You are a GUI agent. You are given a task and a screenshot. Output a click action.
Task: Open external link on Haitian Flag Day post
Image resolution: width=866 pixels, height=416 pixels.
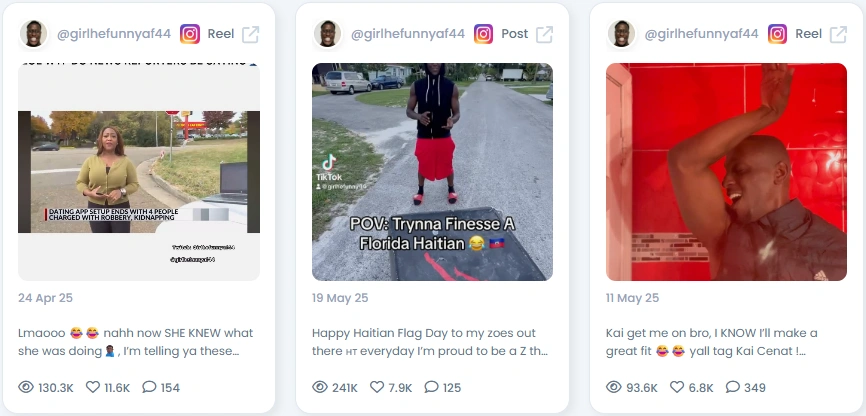tap(544, 34)
